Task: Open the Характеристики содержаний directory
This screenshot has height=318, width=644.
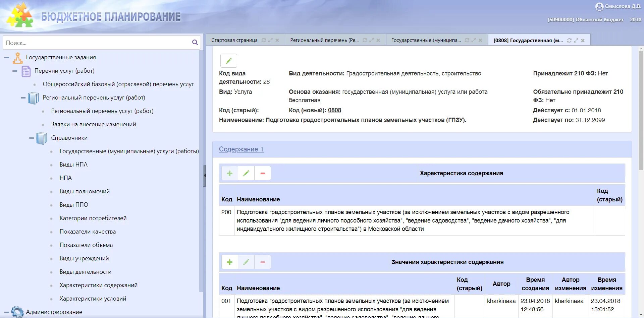Action: click(x=99, y=285)
